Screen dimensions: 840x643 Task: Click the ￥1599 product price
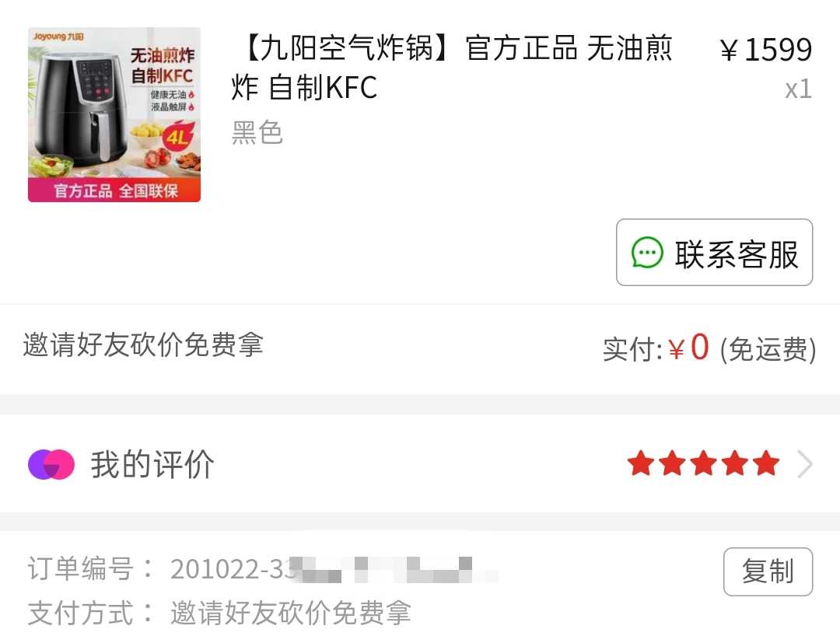(765, 50)
